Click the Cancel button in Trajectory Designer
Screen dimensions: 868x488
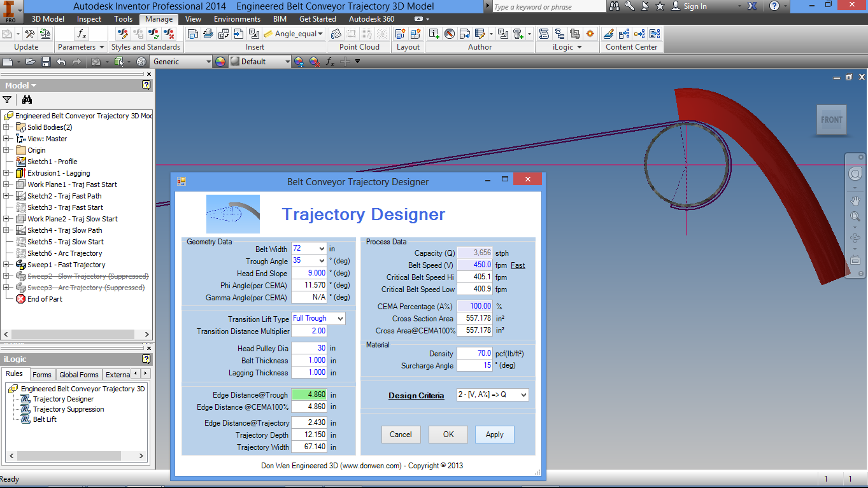coord(401,435)
